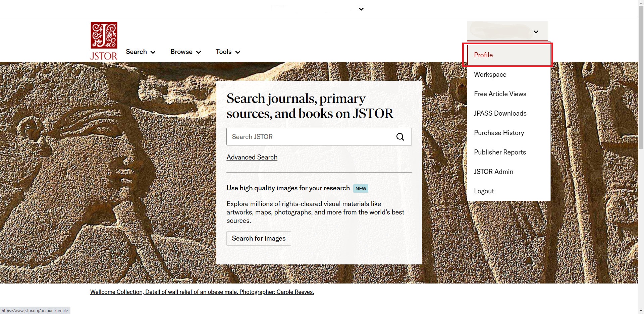Click the scrollbar down arrow
This screenshot has width=644, height=314.
click(x=641, y=311)
